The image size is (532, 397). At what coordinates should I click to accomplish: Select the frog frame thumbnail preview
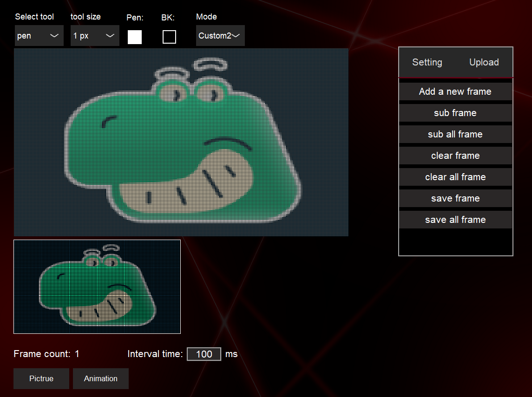[x=97, y=286]
